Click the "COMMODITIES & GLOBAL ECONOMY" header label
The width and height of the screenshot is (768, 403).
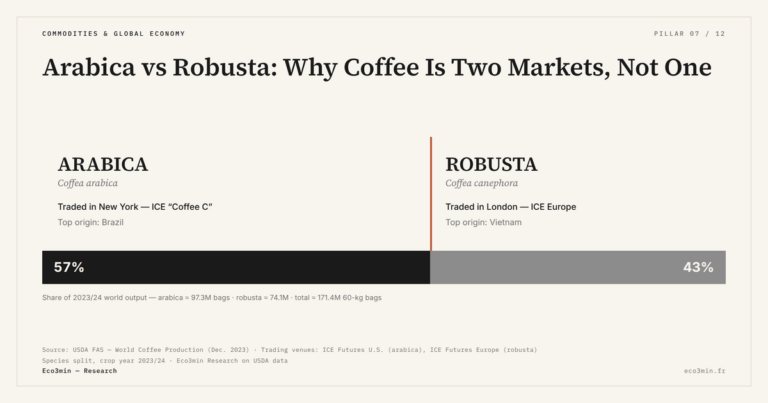point(114,34)
